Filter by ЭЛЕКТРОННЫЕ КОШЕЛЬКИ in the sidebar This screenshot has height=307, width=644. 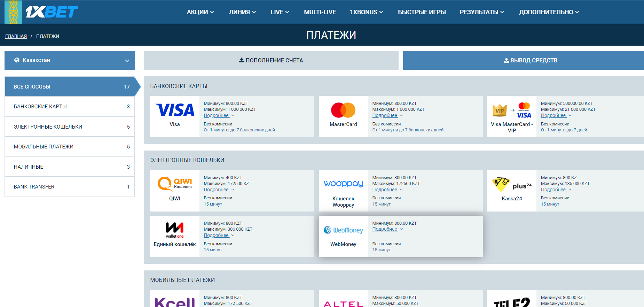(x=70, y=127)
